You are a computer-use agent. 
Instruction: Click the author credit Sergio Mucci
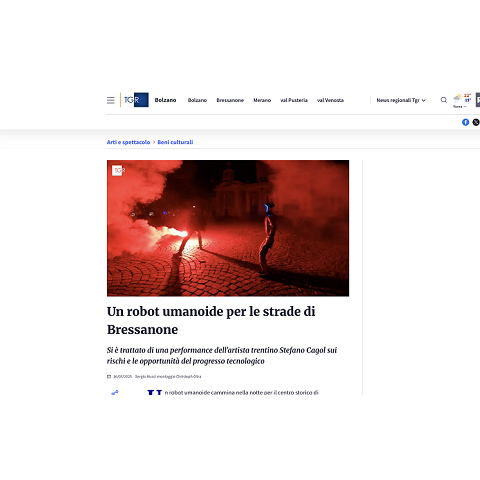tap(168, 377)
